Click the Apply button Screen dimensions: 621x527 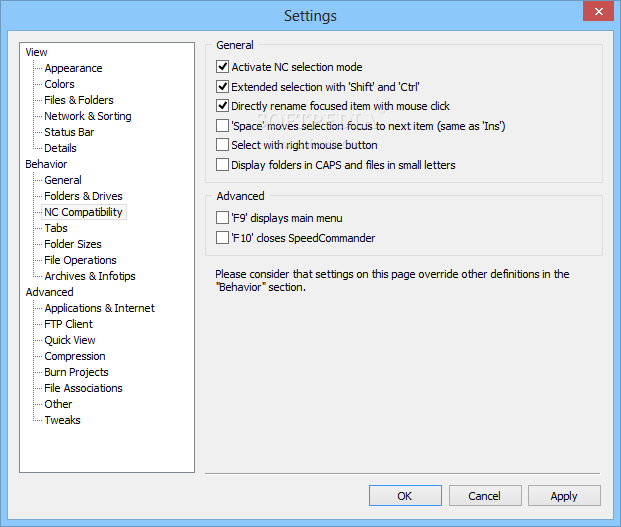tap(564, 496)
